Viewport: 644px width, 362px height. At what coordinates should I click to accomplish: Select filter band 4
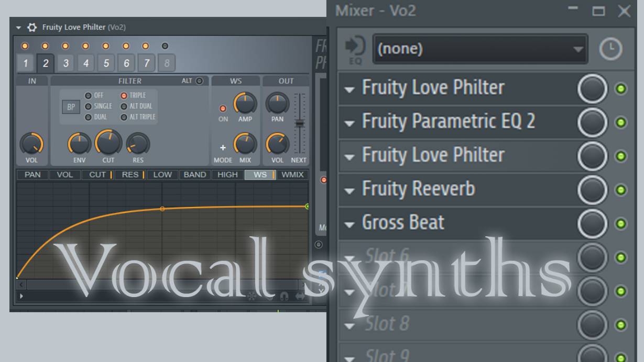tap(85, 63)
